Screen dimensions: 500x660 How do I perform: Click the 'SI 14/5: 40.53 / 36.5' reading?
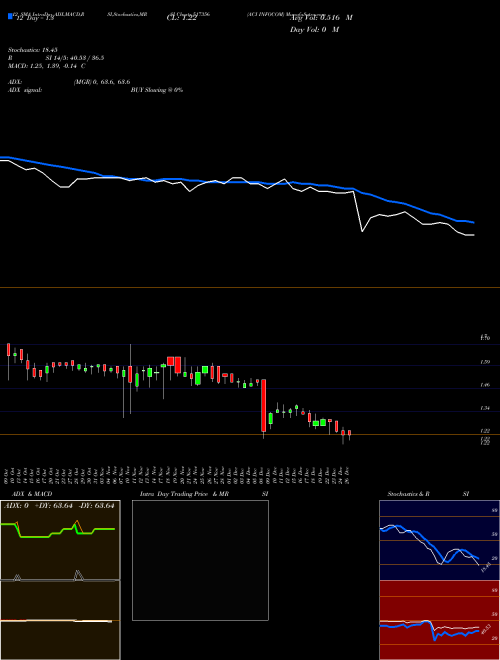point(75,58)
